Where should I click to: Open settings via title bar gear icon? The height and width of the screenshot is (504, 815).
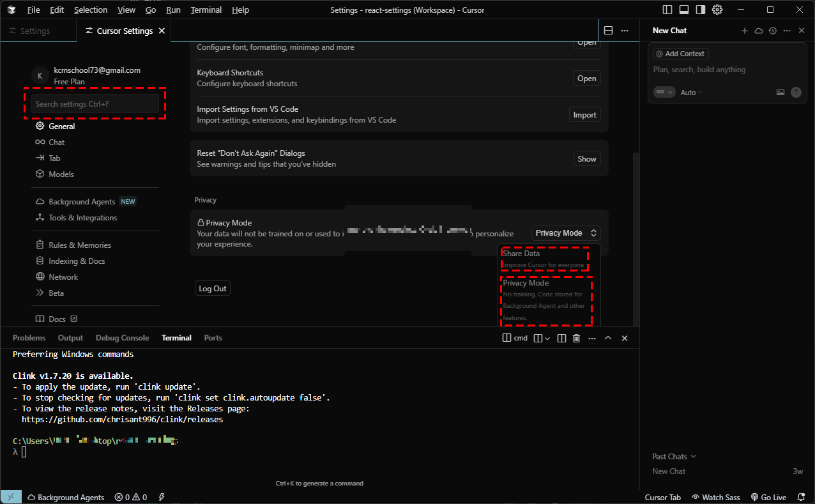tap(717, 10)
